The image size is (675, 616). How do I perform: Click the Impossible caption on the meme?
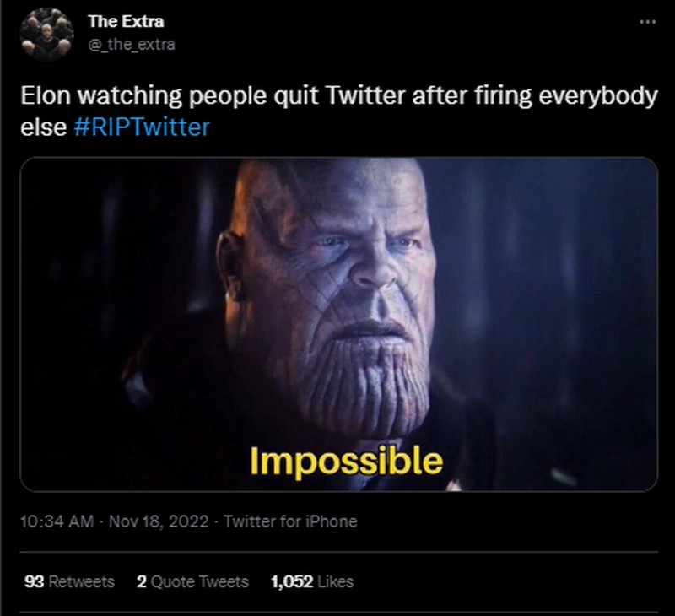346,459
